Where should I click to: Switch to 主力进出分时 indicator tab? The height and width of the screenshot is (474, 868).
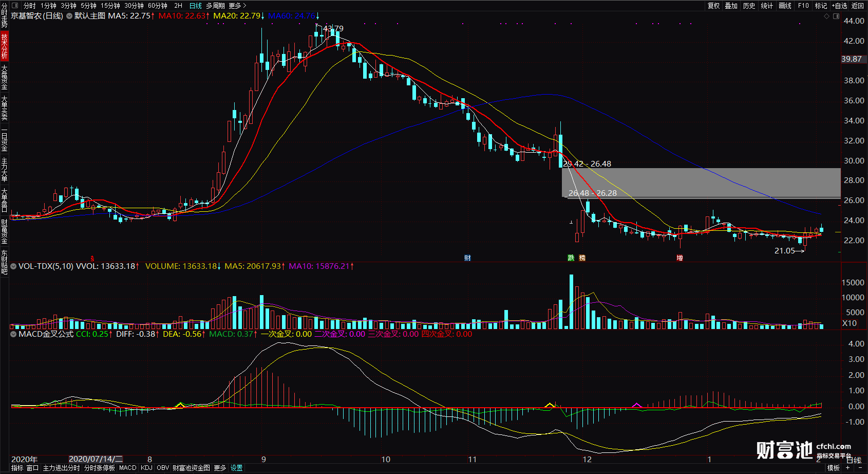pos(61,468)
